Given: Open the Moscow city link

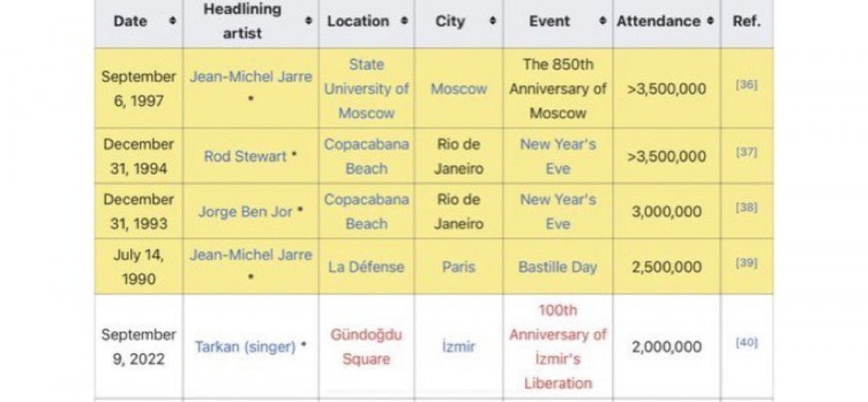Looking at the screenshot, I should pyautogui.click(x=458, y=89).
